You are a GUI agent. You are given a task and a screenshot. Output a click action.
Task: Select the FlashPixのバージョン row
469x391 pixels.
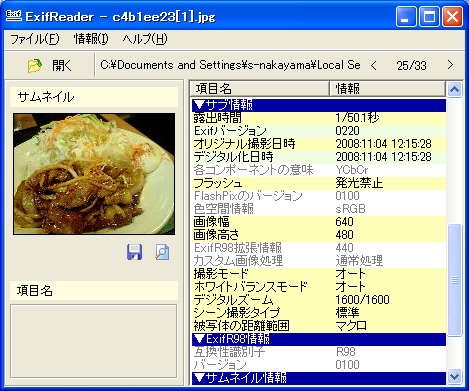click(x=319, y=196)
